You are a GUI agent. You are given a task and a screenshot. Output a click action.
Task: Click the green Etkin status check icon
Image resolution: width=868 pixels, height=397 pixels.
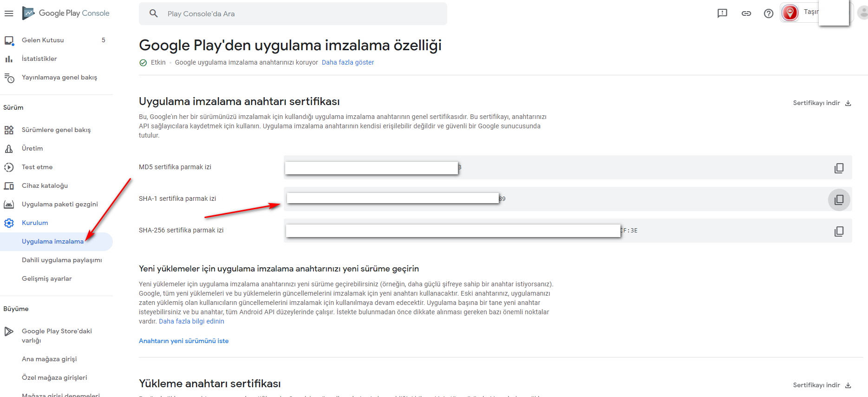143,63
